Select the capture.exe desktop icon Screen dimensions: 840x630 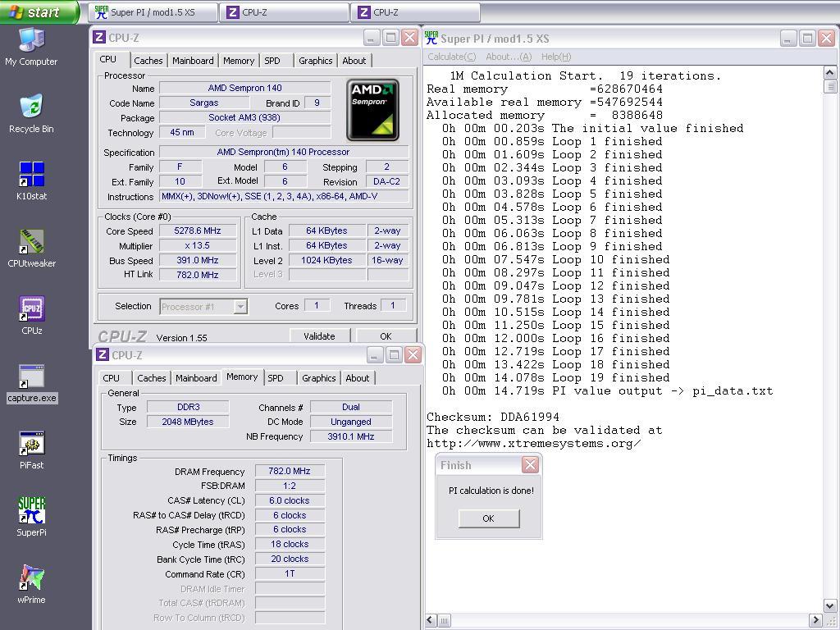[32, 384]
